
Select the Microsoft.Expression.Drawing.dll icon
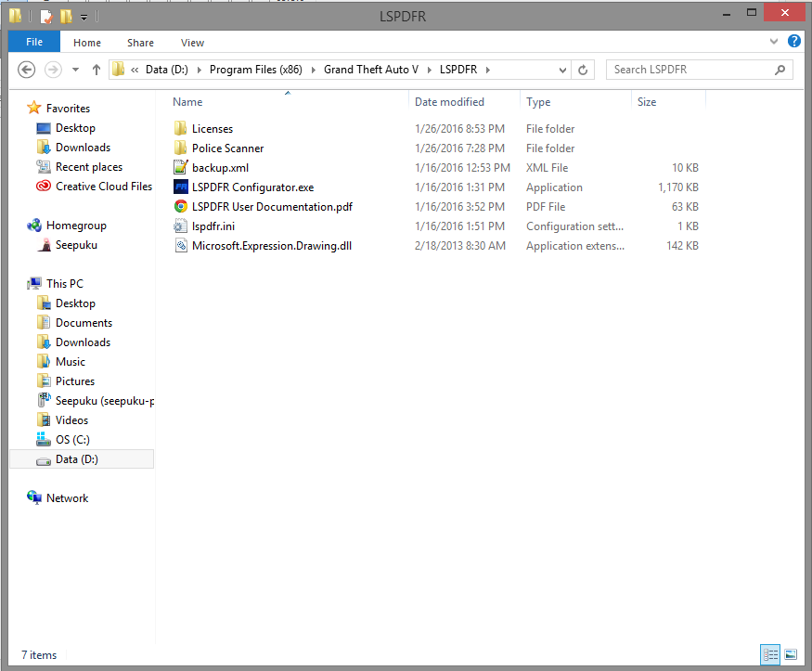click(180, 245)
